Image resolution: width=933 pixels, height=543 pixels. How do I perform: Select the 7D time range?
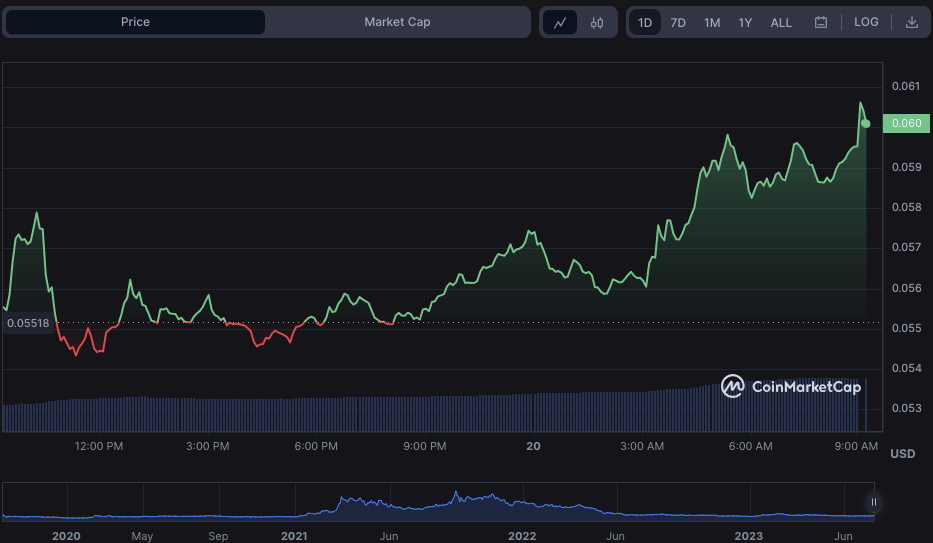point(678,23)
